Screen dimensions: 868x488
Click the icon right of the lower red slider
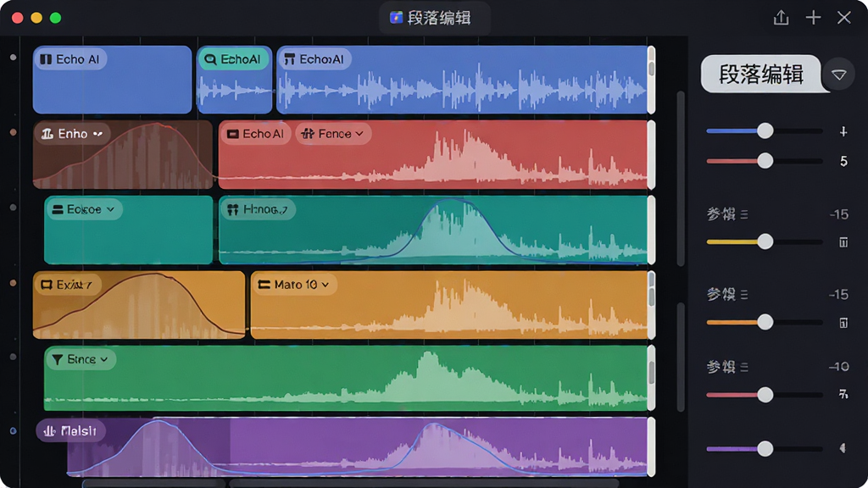843,395
